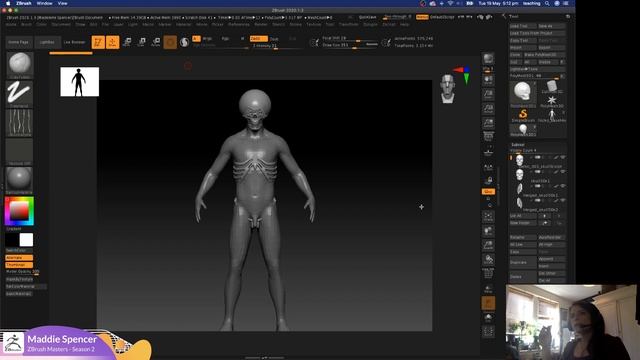Click the silhouette thumbnail preview
This screenshot has width=640, height=360.
[x=80, y=82]
